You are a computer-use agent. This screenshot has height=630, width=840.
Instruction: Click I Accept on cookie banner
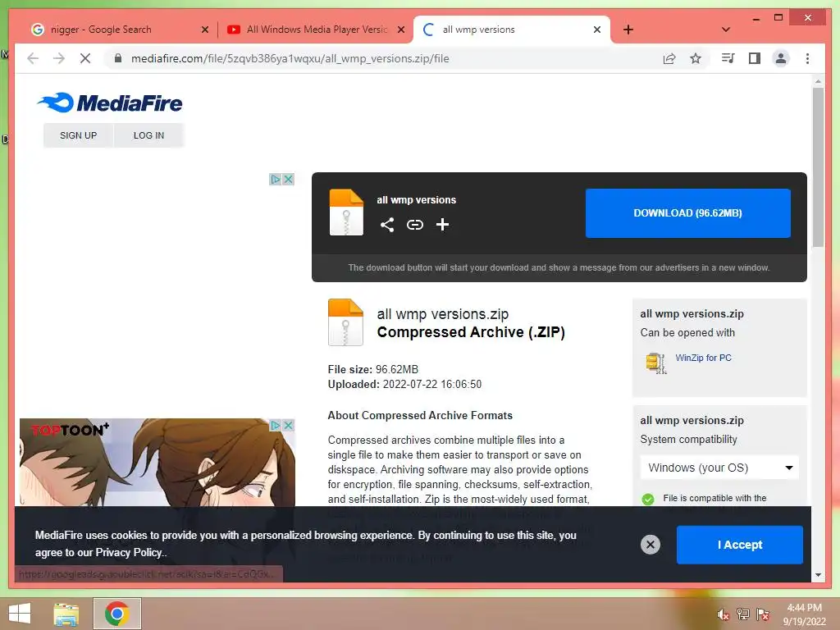740,545
